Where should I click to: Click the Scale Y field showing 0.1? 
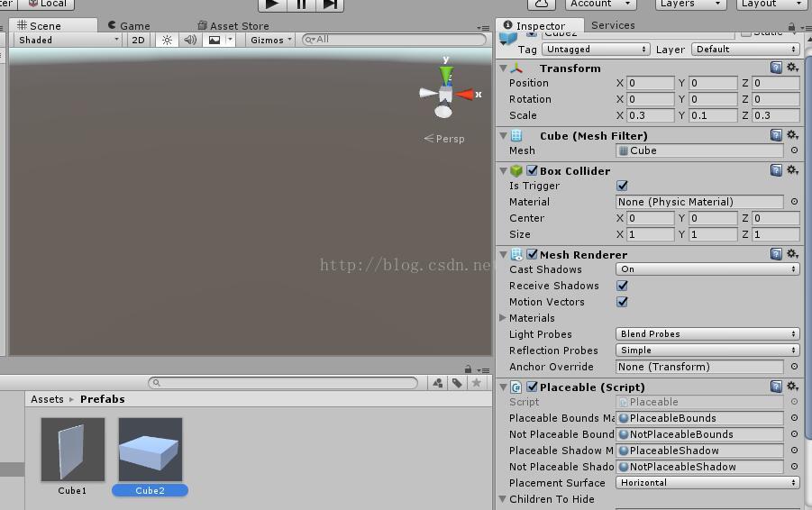[x=713, y=115]
